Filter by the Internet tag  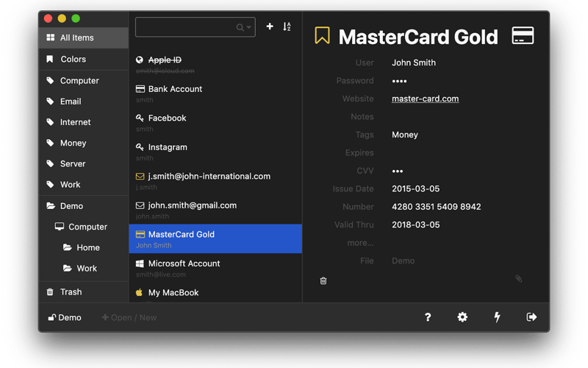click(84, 122)
